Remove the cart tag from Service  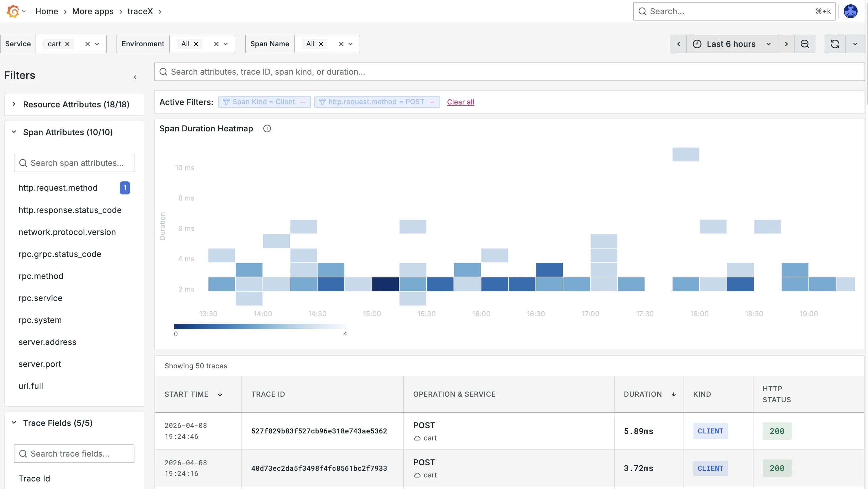[x=67, y=44]
